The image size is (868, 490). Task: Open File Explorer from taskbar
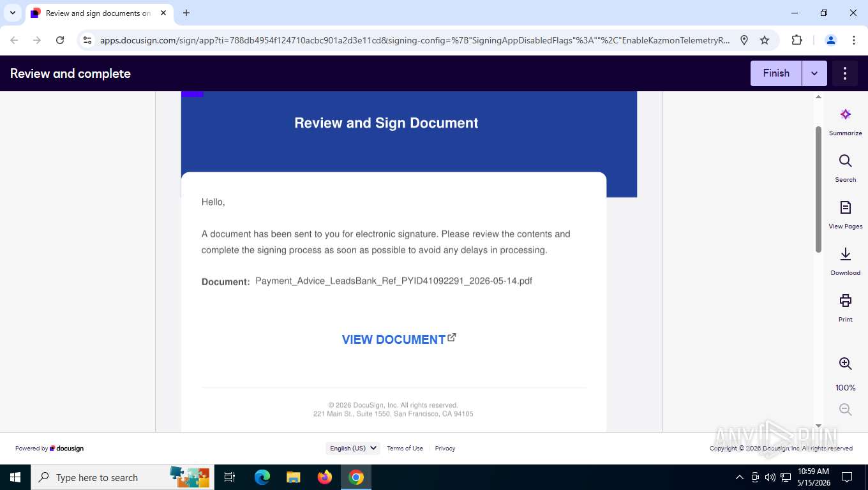[294, 477]
